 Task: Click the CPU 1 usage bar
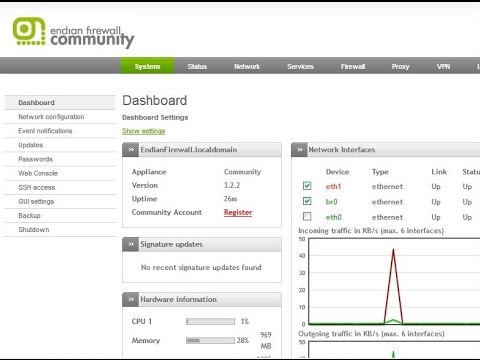[210, 321]
